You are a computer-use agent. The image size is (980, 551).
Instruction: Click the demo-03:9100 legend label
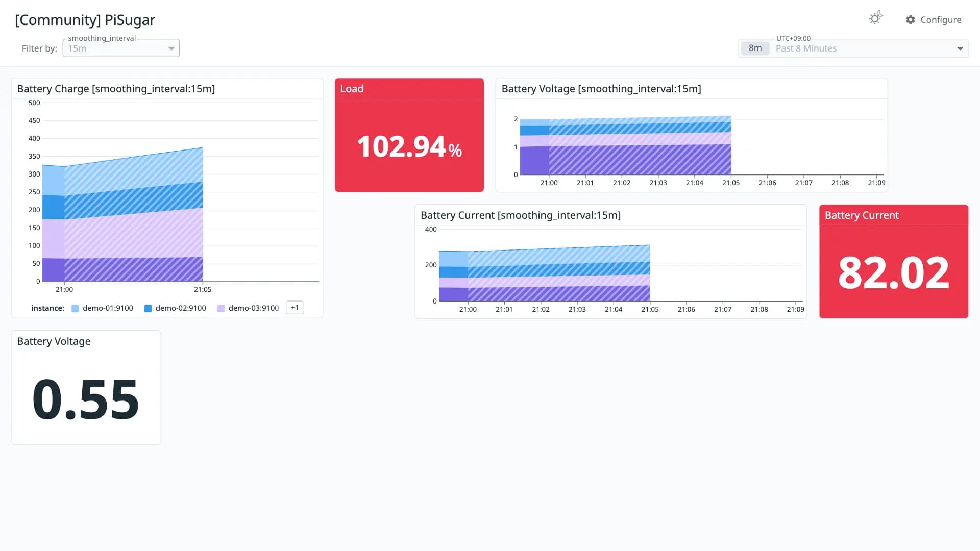(x=254, y=308)
